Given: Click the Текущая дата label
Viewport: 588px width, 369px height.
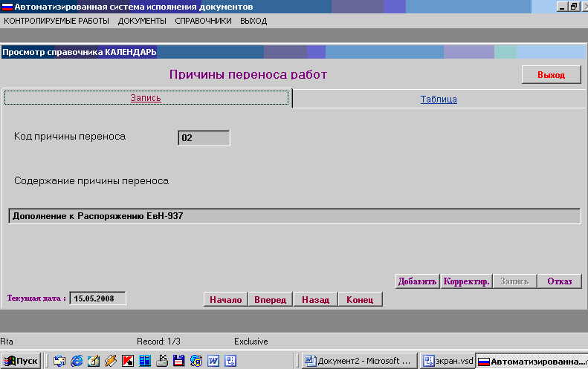Looking at the screenshot, I should pyautogui.click(x=36, y=298).
